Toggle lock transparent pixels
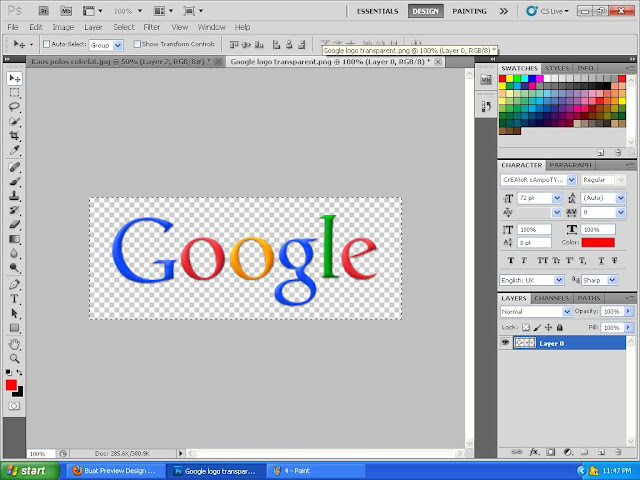640x480 pixels. (526, 327)
